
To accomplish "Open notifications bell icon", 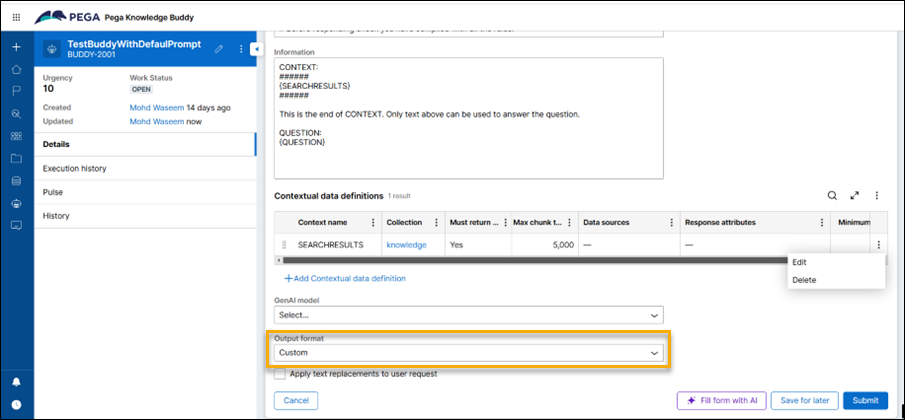I will click(x=16, y=382).
